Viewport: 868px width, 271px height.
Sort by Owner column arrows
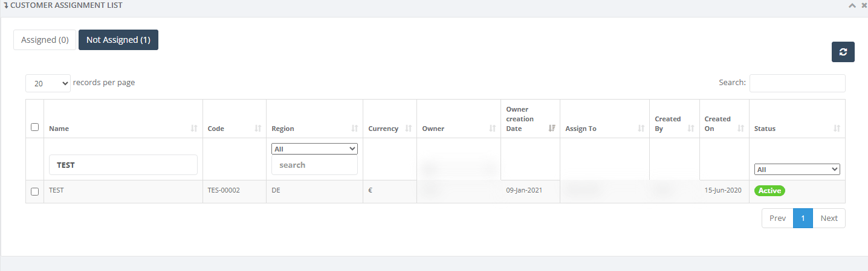point(493,129)
